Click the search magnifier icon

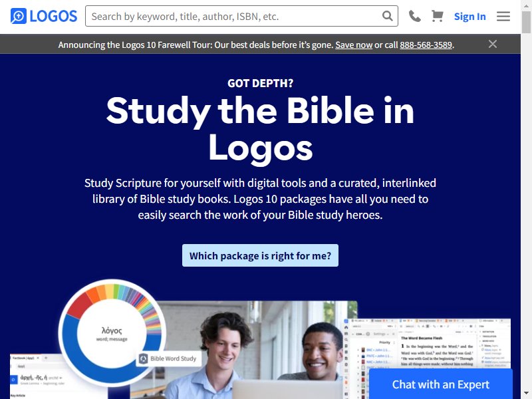point(388,16)
